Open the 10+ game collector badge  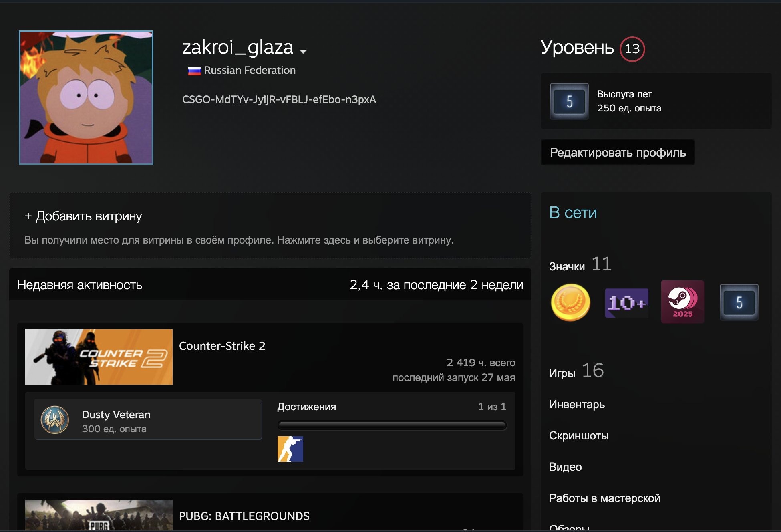tap(626, 303)
